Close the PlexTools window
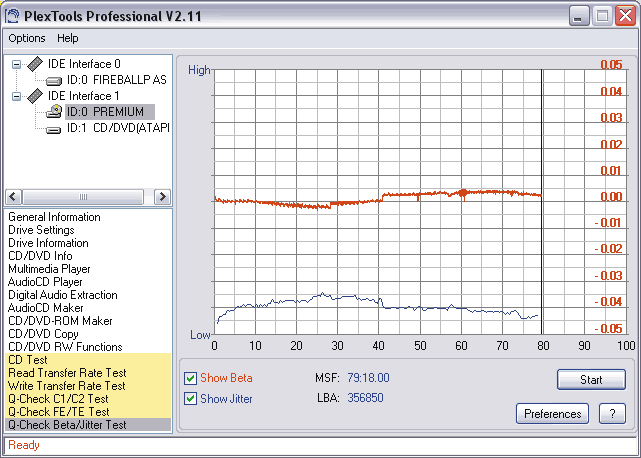 coord(625,16)
